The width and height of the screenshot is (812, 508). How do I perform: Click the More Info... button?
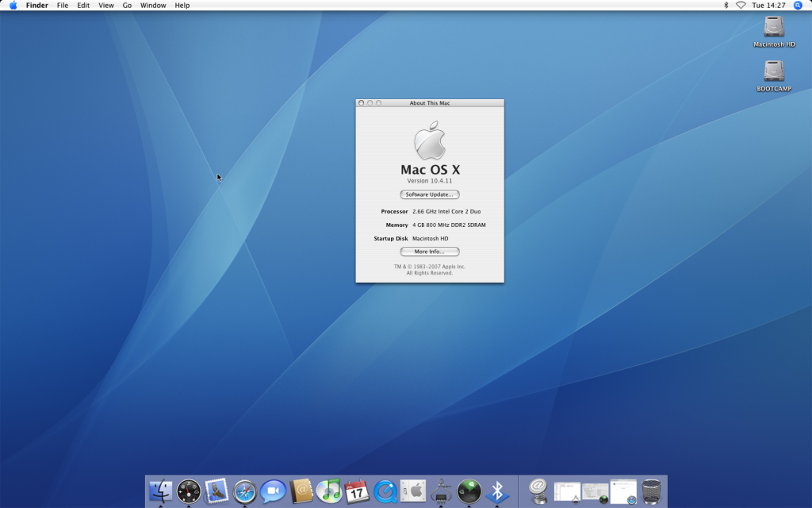click(x=429, y=252)
